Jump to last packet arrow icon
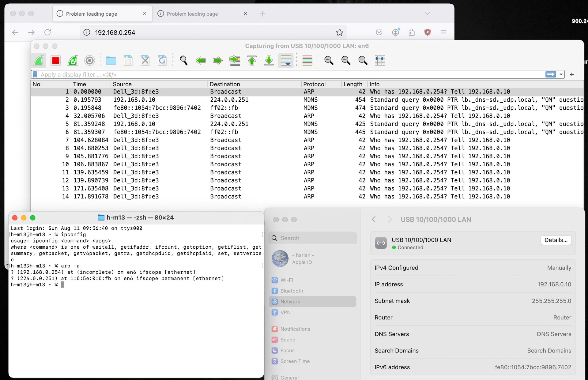588x380 pixels. coord(269,61)
